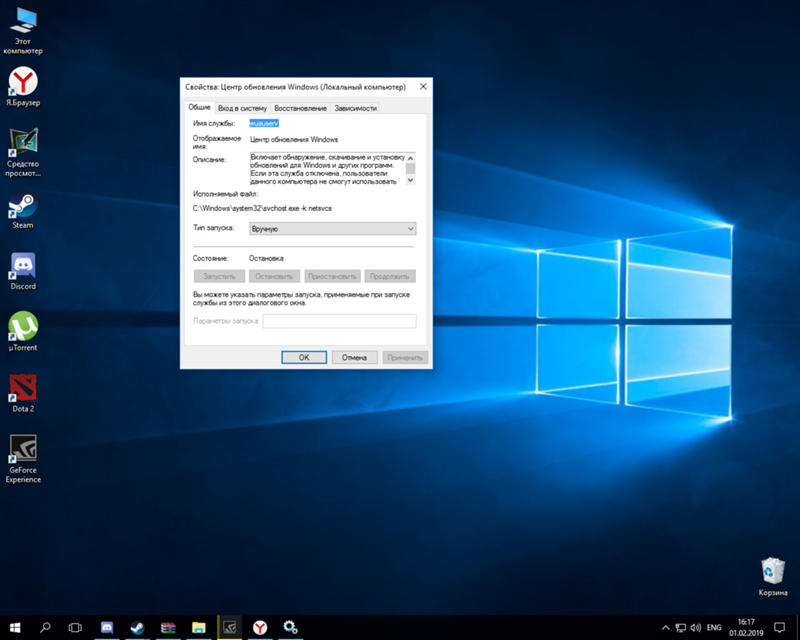Switch to Services gear icon on taskbar
The width and height of the screenshot is (800, 640).
pos(290,627)
